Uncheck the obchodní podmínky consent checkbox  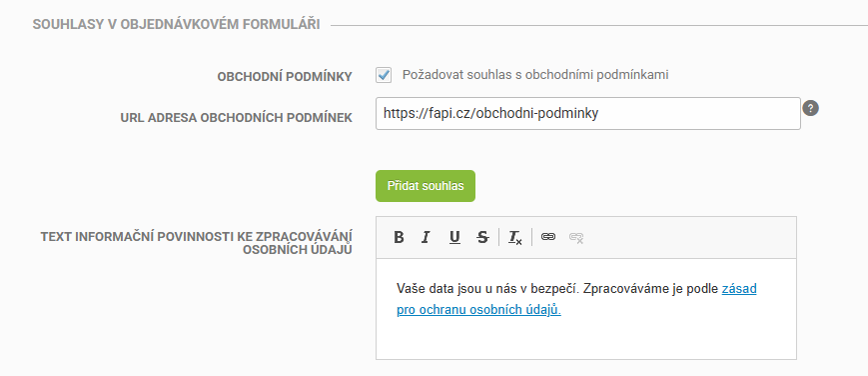pos(384,75)
